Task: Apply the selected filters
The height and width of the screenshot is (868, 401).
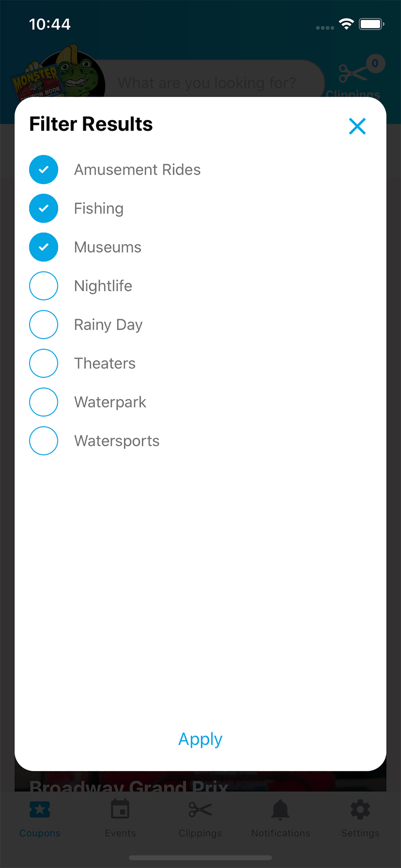Action: pyautogui.click(x=200, y=739)
